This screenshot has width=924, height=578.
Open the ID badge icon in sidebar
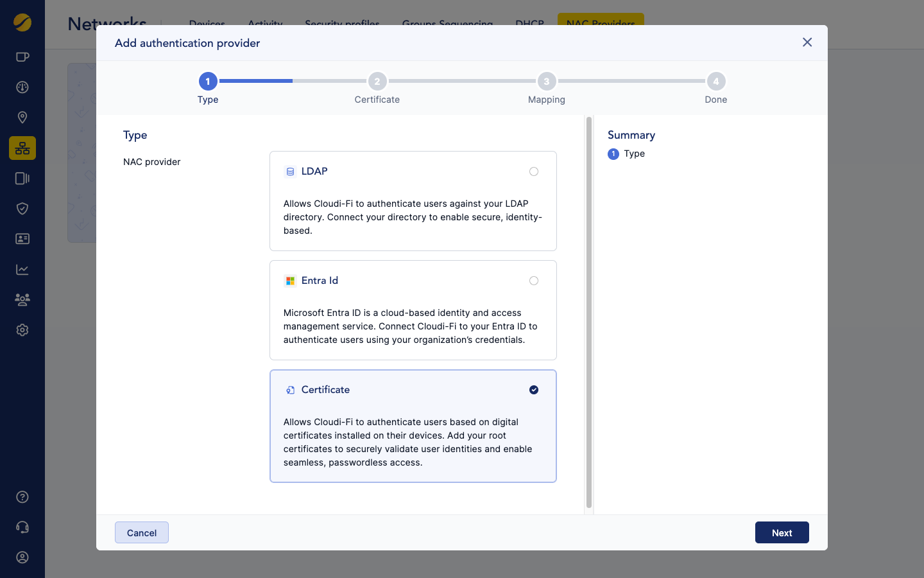[x=22, y=238]
